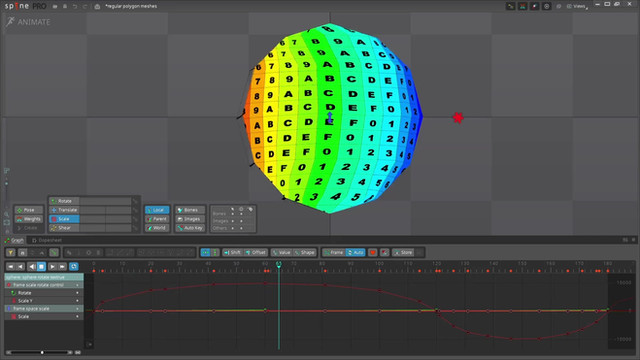The height and width of the screenshot is (360, 640).
Task: Toggle the dot on the Rotate row
Action: point(77,293)
